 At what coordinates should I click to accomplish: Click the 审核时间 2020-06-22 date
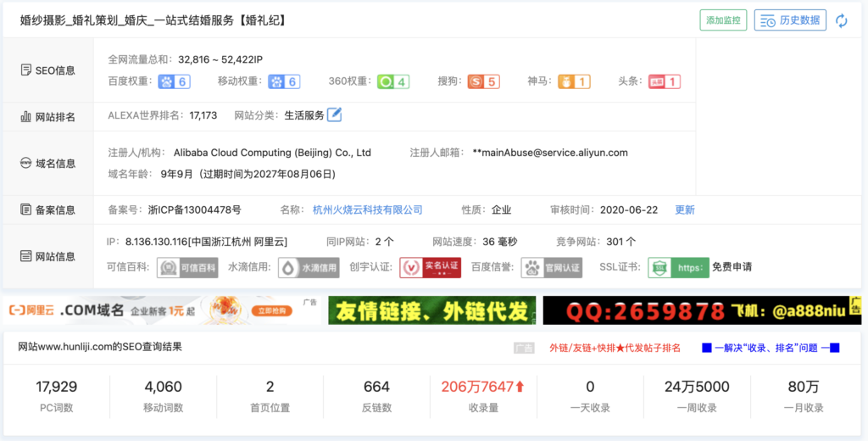[629, 210]
